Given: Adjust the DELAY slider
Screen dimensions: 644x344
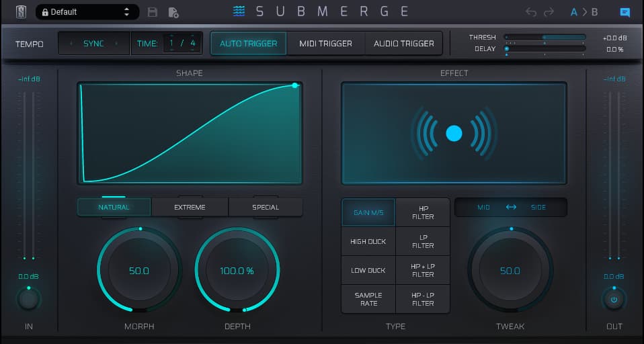Looking at the screenshot, I should 545,49.
